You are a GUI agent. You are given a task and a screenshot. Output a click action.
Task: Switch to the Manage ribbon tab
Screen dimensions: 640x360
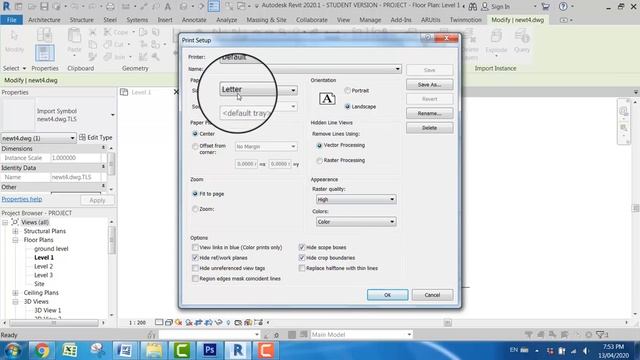pyautogui.click(x=370, y=20)
